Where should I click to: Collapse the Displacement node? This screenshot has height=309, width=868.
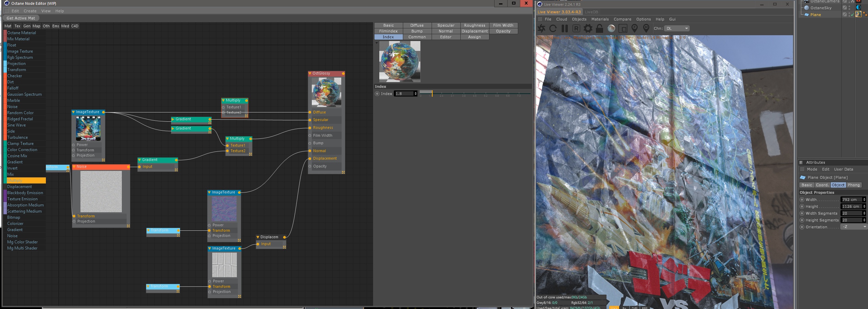[258, 237]
